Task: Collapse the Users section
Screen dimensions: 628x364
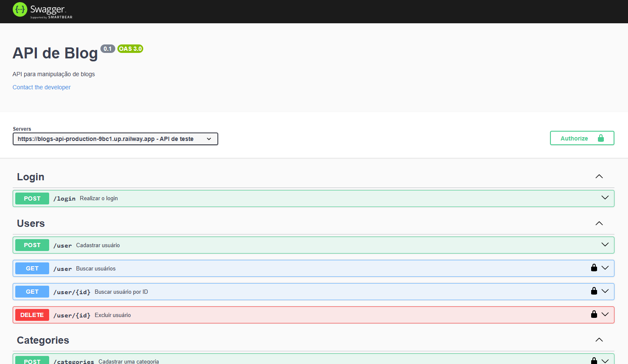Action: [599, 223]
